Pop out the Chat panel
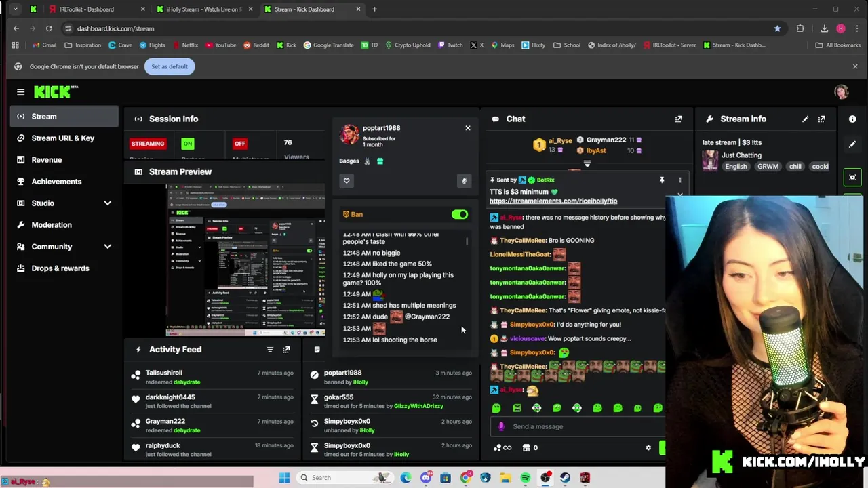 [x=678, y=119]
